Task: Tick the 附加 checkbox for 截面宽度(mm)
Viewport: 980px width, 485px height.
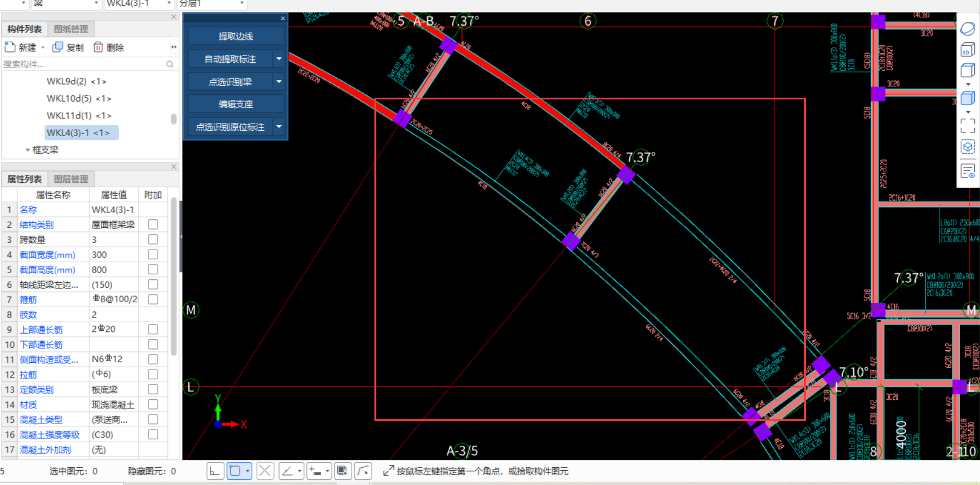Action: pyautogui.click(x=153, y=254)
